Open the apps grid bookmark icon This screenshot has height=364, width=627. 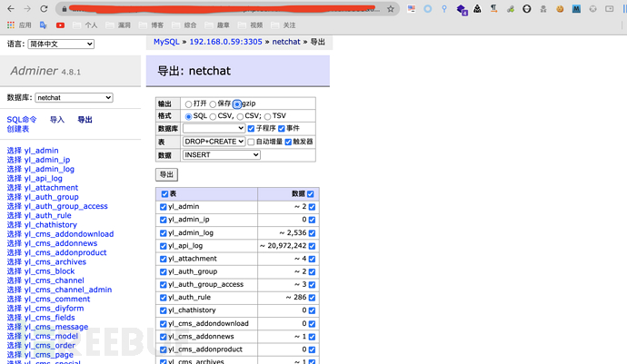(10, 25)
